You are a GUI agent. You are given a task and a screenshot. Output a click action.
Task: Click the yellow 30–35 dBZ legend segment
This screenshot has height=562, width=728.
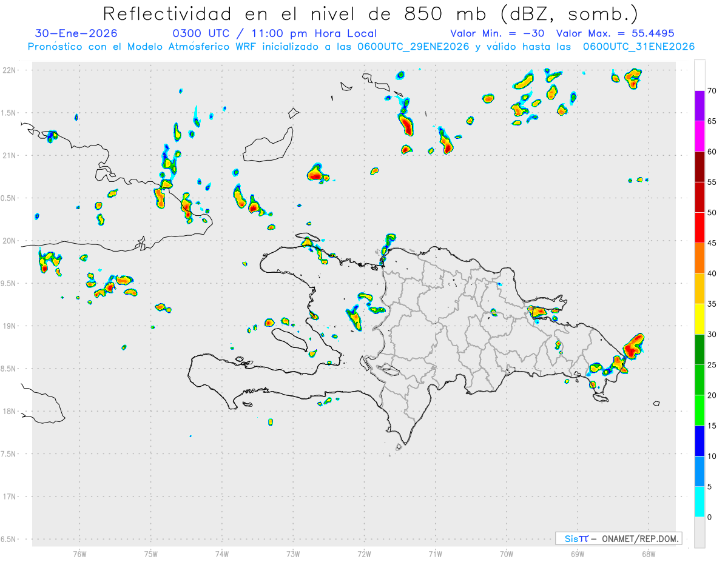[699, 319]
